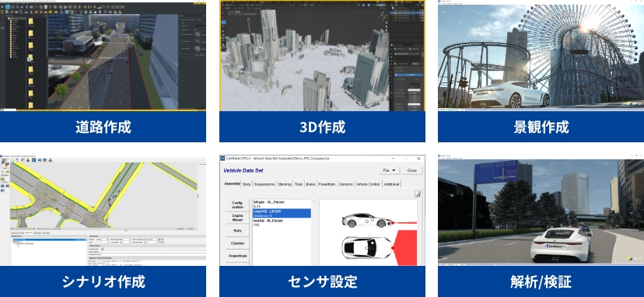Click the シナリオ作成 label banner

(x=103, y=281)
